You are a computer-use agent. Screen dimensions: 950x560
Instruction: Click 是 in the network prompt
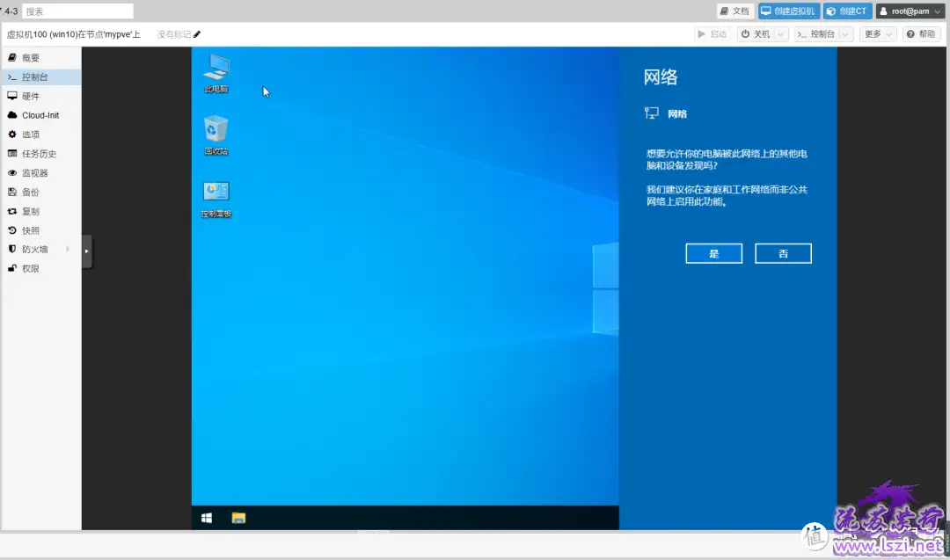tap(713, 254)
